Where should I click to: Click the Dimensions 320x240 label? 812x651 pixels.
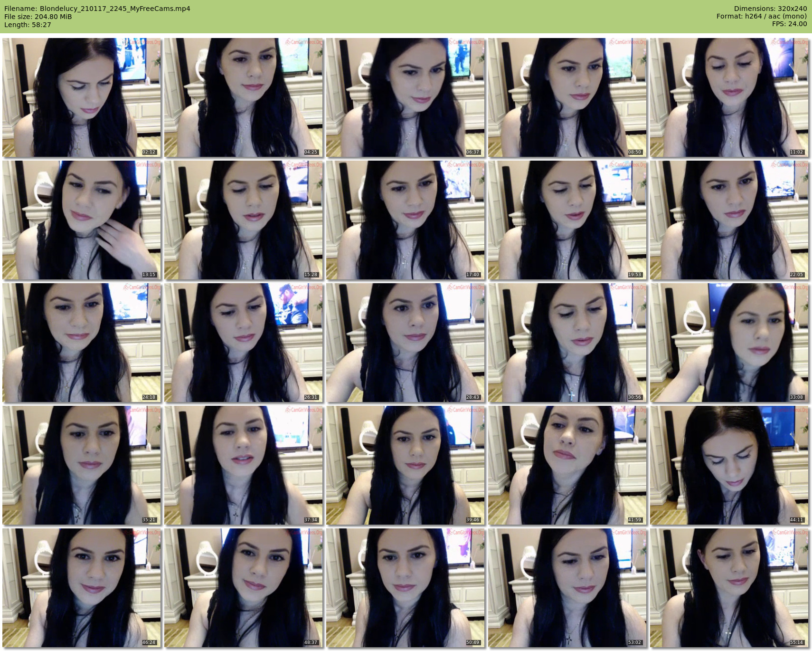click(770, 9)
